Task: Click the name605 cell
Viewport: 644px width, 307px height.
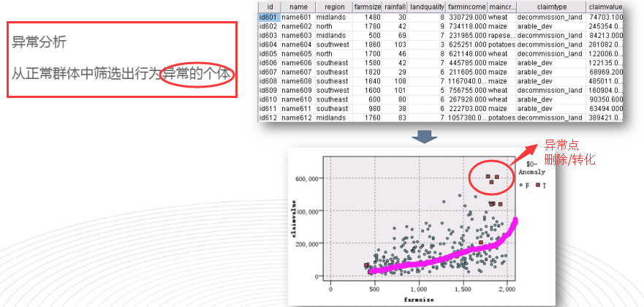Action: coord(298,54)
